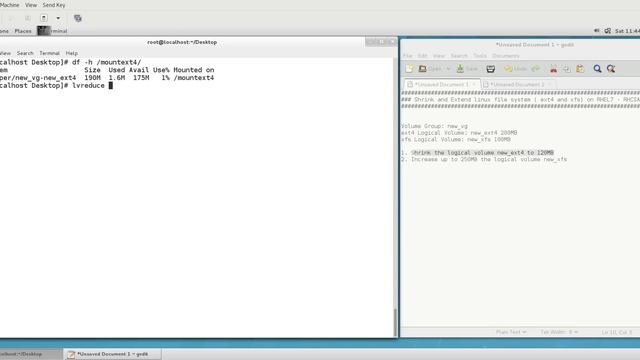Image resolution: width=640 pixels, height=360 pixels.
Task: Switch to gedit via taskbar button
Action: pos(112,354)
